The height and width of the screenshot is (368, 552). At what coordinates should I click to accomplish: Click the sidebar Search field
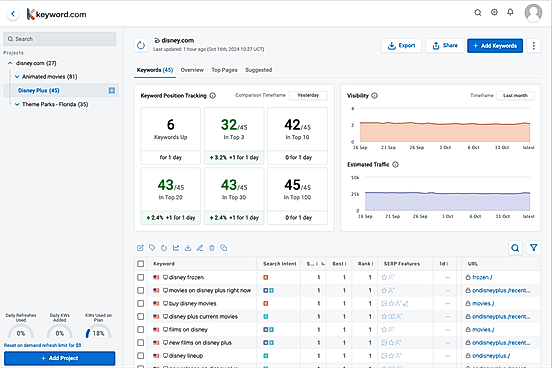click(60, 39)
